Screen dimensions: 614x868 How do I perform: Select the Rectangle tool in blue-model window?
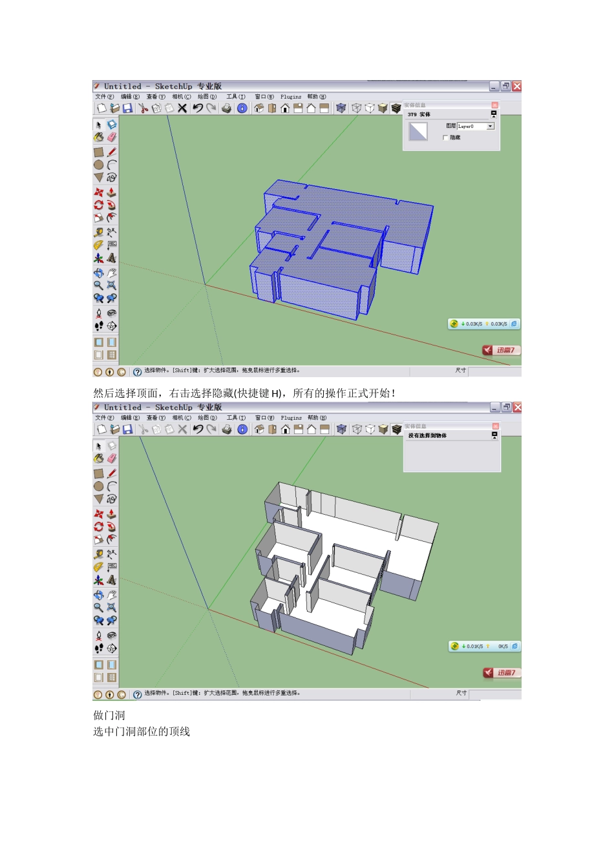(x=99, y=152)
